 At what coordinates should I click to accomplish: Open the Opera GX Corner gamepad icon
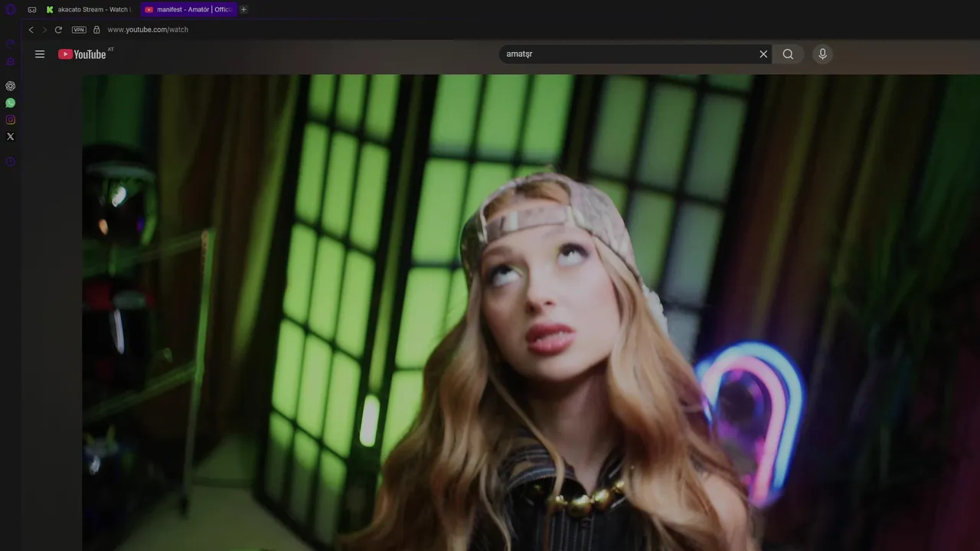[32, 9]
